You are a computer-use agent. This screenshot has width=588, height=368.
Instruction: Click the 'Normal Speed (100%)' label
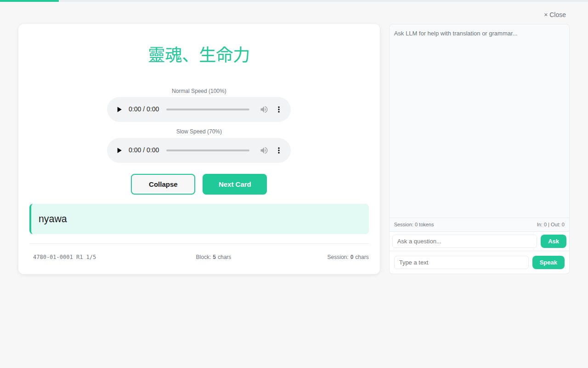coord(199,91)
